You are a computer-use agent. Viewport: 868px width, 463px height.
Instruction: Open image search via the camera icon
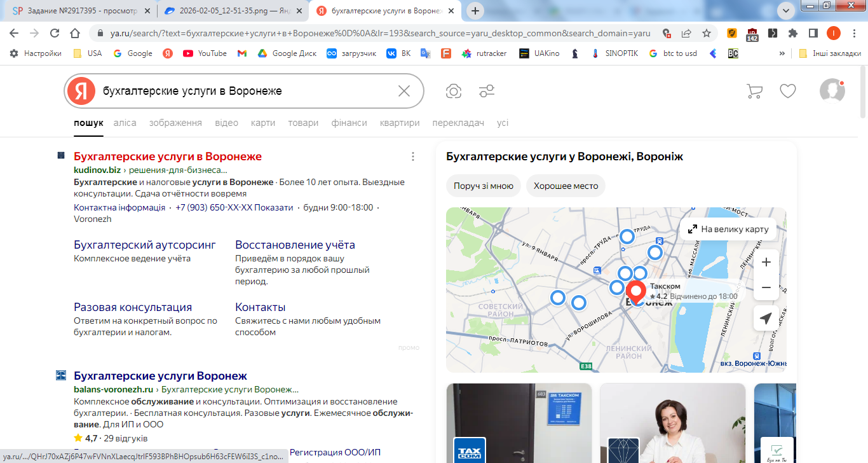(454, 92)
